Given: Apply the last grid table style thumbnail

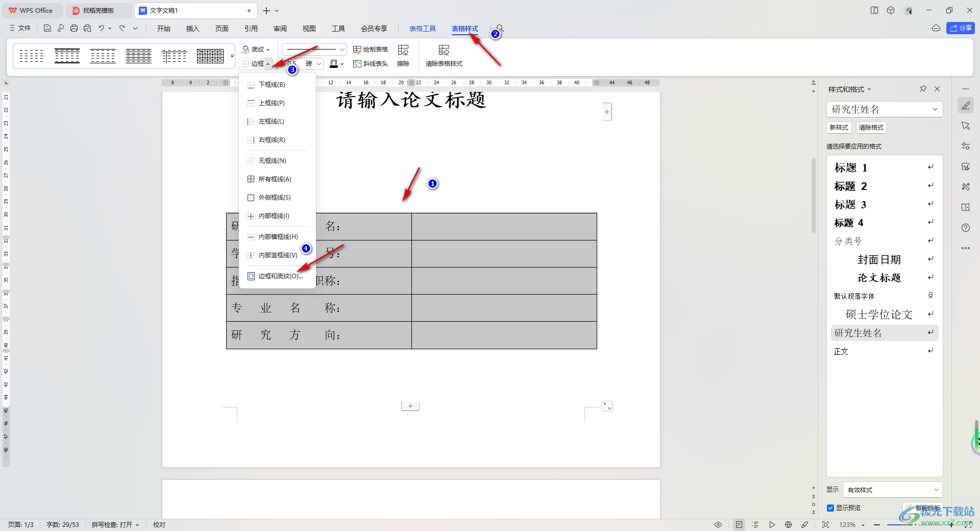Looking at the screenshot, I should point(210,56).
